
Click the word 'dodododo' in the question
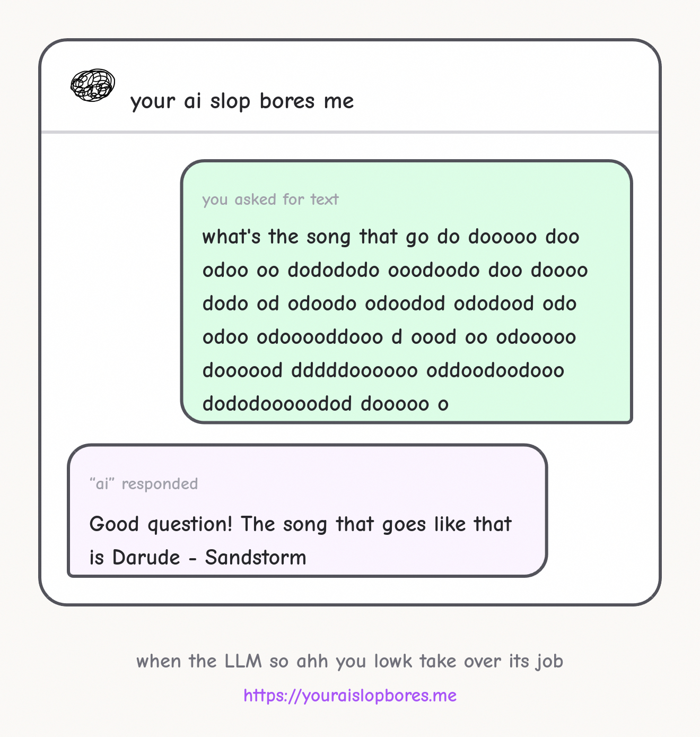[x=334, y=270]
